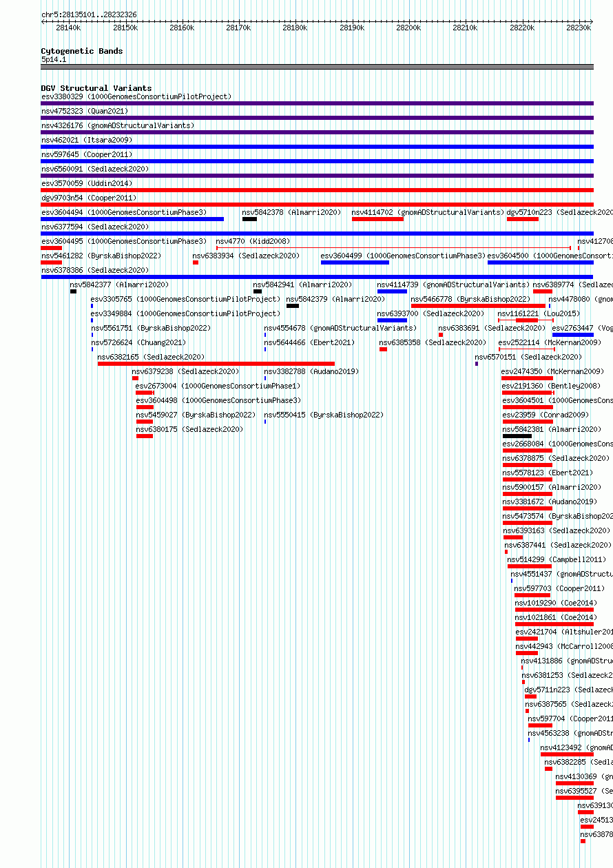Open nsv6382165 (Sedlazeck2020) variant label
This screenshot has height=868, width=613.
point(152,357)
